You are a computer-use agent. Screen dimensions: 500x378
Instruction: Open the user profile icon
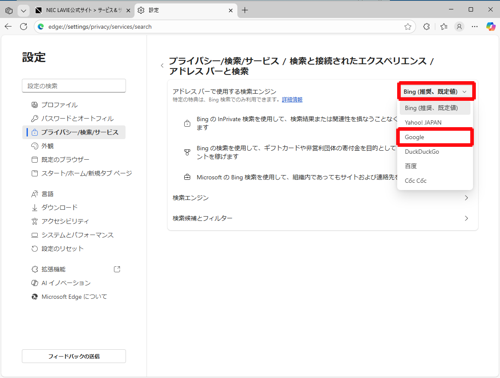pyautogui.click(x=459, y=27)
